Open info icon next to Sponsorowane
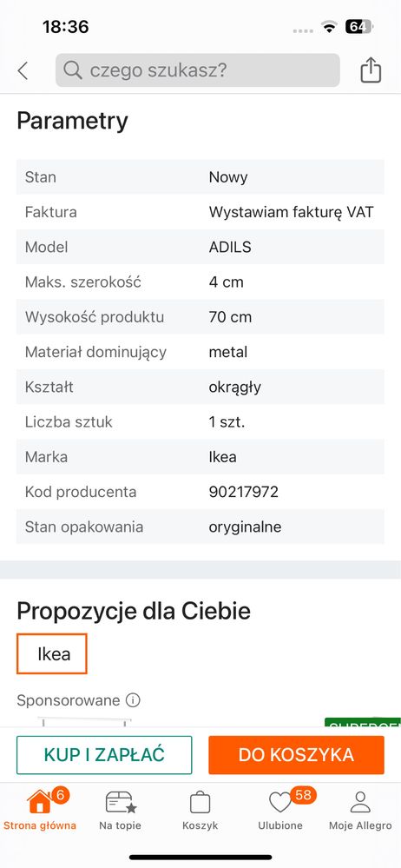Viewport: 401px width, 868px height. 133,700
